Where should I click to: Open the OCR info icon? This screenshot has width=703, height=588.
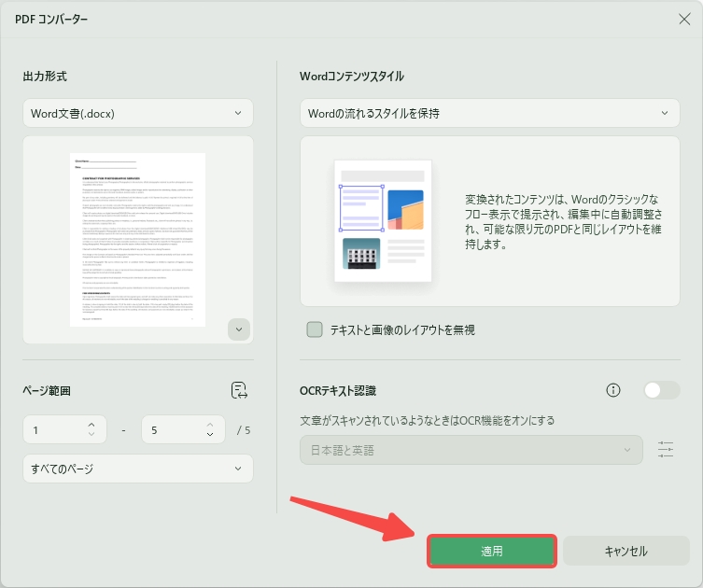tap(612, 390)
